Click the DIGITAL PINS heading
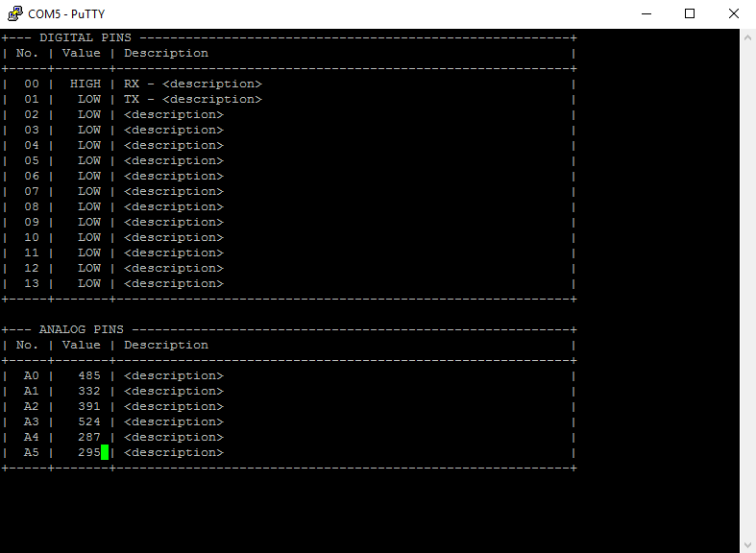This screenshot has height=553, width=756. coord(85,37)
